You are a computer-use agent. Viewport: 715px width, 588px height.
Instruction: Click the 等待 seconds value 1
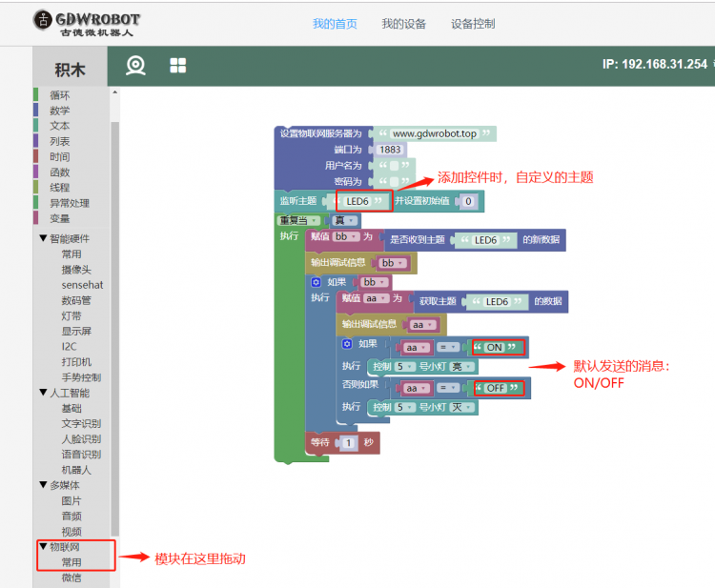coord(348,442)
